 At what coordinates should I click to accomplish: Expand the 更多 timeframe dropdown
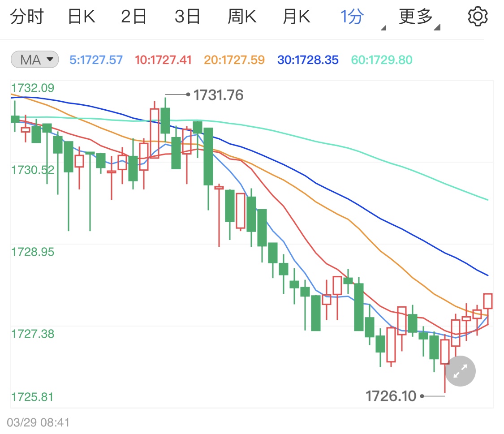click(x=419, y=17)
